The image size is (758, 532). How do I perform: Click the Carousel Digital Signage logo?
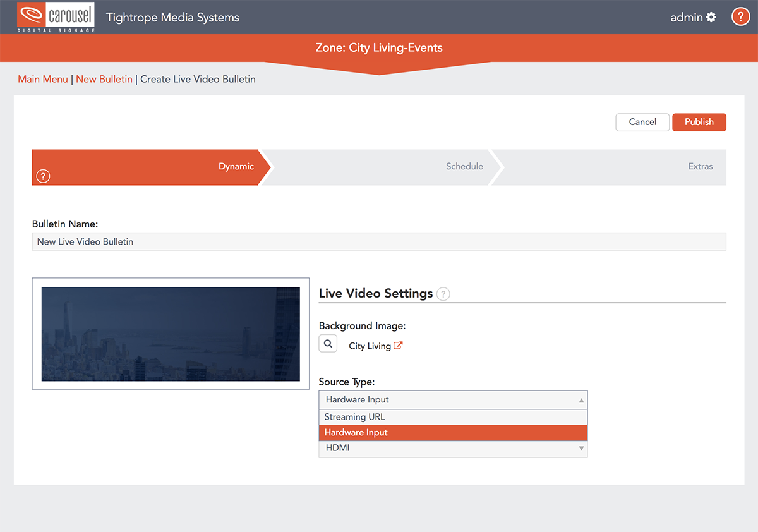[55, 17]
